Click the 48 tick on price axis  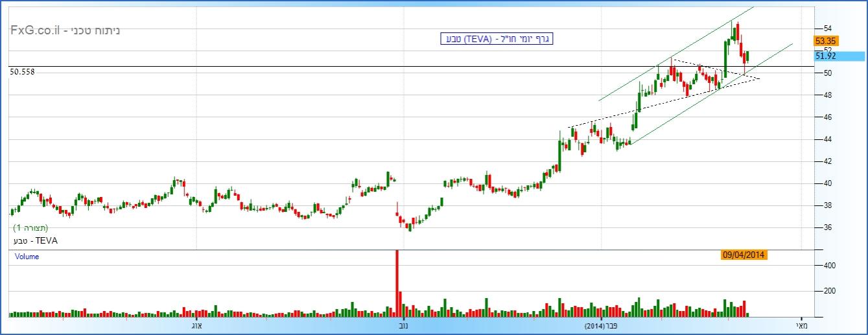coord(828,95)
